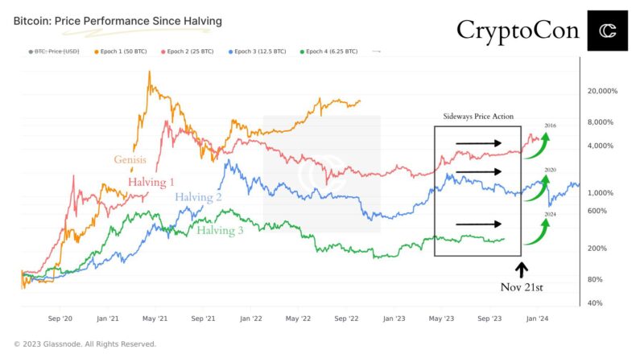
Task: Click the black Nov 21st upward arrow
Action: (521, 270)
